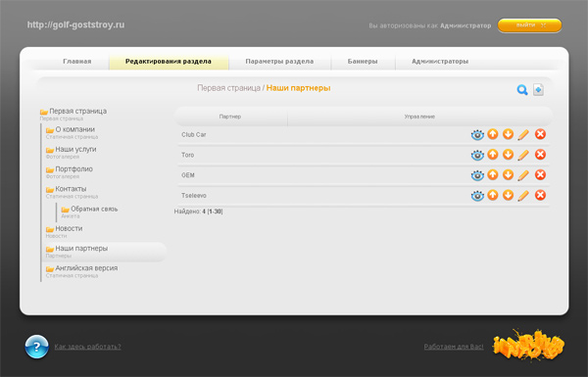This screenshot has height=377, width=588.
Task: Add new partner with page-plus icon
Action: pos(538,89)
